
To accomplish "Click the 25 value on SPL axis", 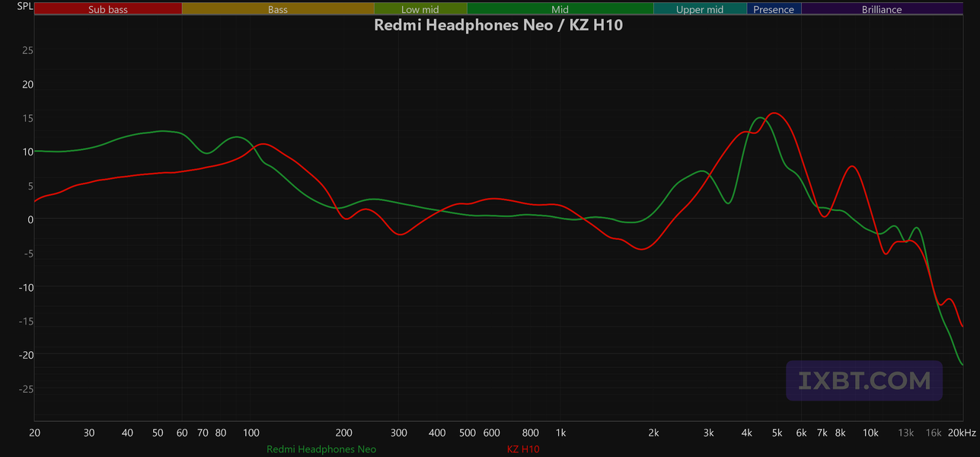I will click(27, 50).
